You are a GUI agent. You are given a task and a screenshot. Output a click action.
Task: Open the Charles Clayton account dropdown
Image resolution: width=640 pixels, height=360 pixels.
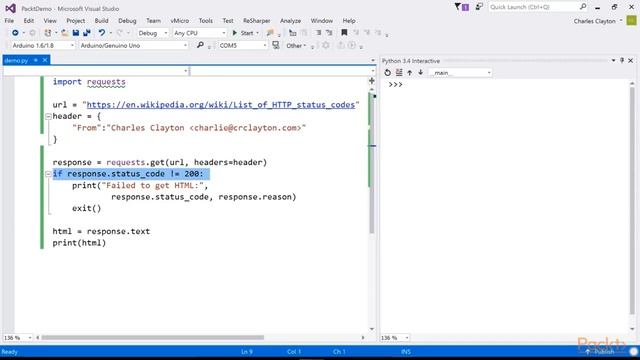[598, 21]
